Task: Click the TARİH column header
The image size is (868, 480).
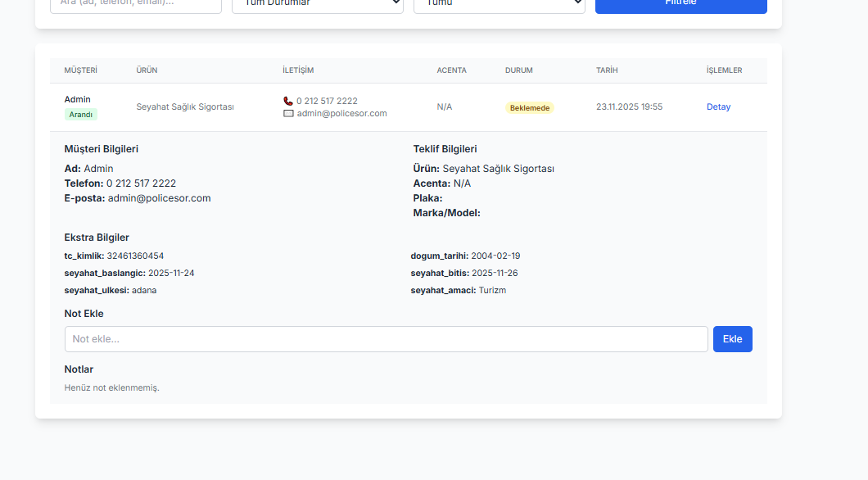Action: pyautogui.click(x=607, y=70)
